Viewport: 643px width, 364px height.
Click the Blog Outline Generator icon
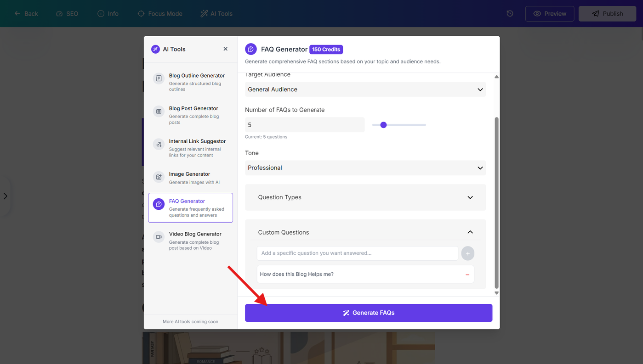point(159,78)
